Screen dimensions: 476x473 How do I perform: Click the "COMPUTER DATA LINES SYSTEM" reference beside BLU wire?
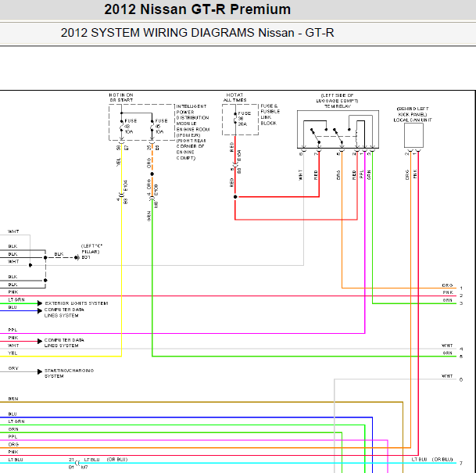(x=64, y=313)
